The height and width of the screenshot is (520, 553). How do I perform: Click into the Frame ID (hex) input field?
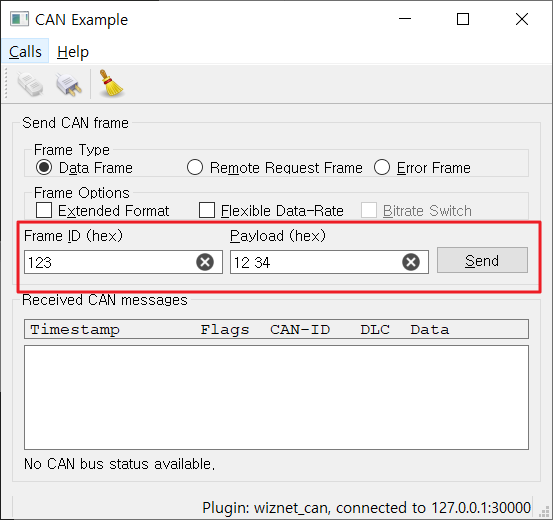(123, 262)
